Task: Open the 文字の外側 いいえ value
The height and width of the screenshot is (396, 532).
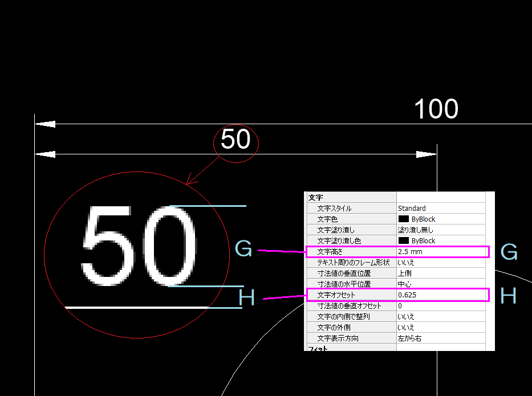Action: [406, 328]
